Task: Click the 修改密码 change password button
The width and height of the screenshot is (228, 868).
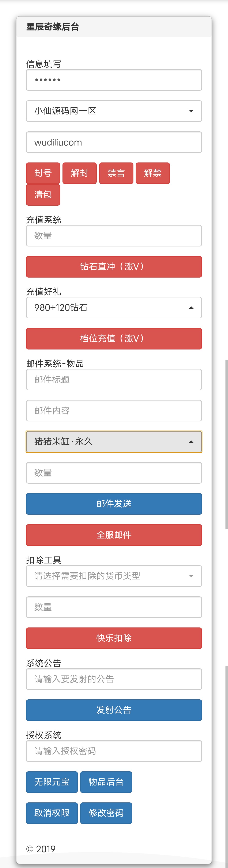Action: coord(106,813)
